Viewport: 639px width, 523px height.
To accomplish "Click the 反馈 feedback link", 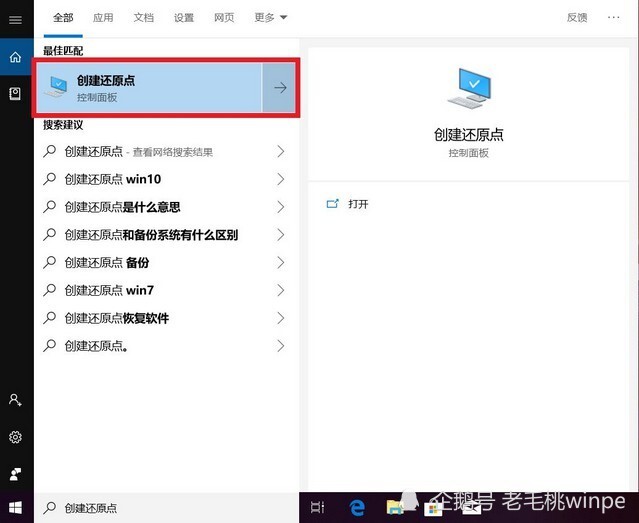I will point(577,18).
